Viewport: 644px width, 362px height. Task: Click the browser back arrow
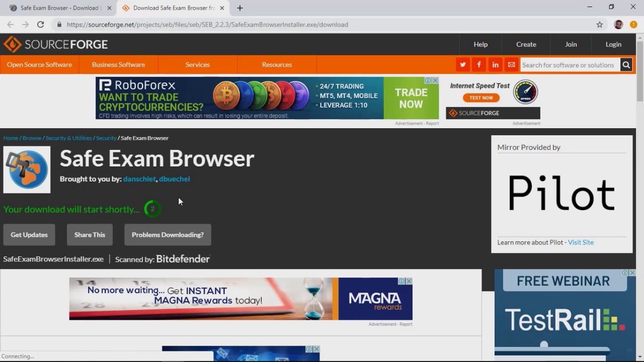[10, 24]
